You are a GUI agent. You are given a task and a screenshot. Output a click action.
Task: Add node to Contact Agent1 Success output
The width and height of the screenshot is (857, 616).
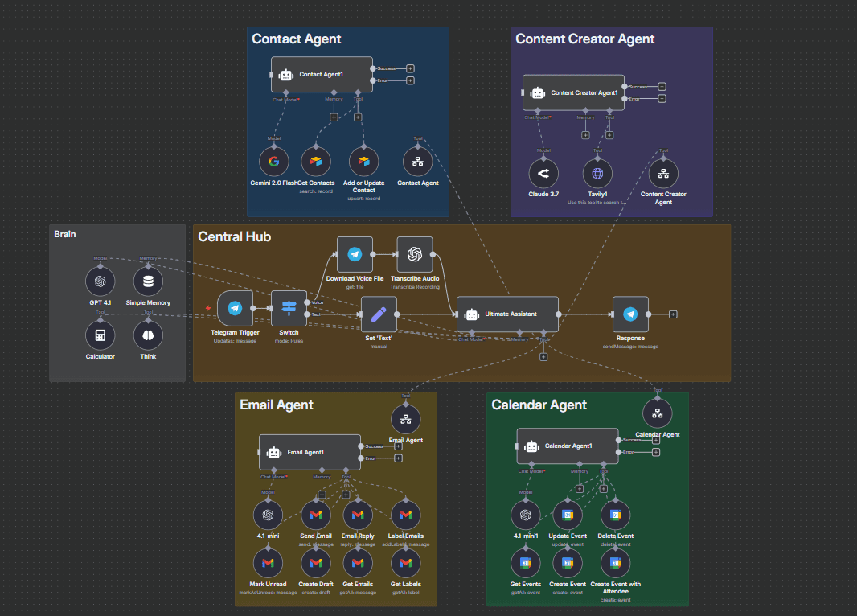pos(410,68)
